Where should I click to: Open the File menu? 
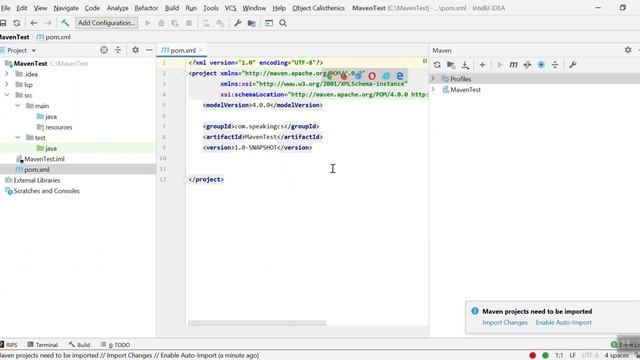tap(6, 8)
